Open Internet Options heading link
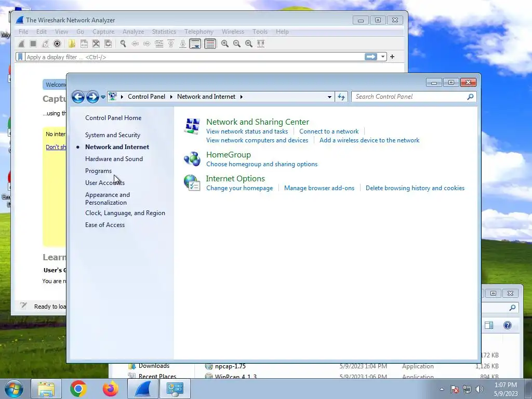 click(x=235, y=179)
